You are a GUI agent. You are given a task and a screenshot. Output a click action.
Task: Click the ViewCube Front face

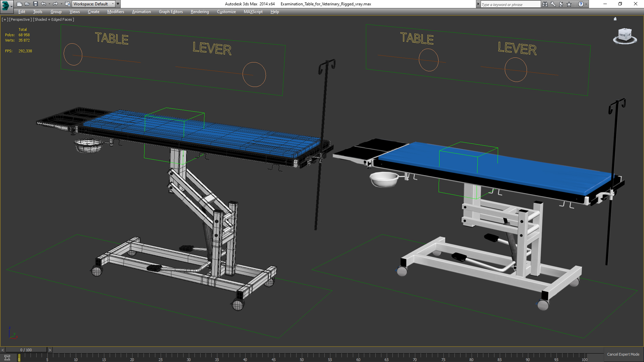[623, 35]
